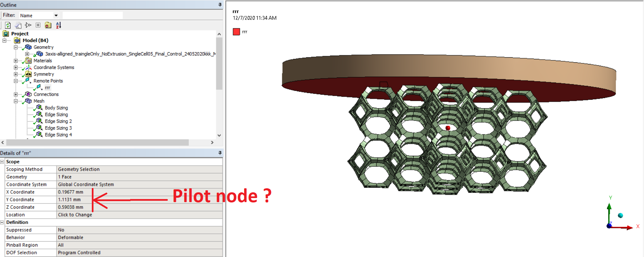
Task: Click the DOF Selection 'Program Controlled' cell
Action: pos(140,253)
